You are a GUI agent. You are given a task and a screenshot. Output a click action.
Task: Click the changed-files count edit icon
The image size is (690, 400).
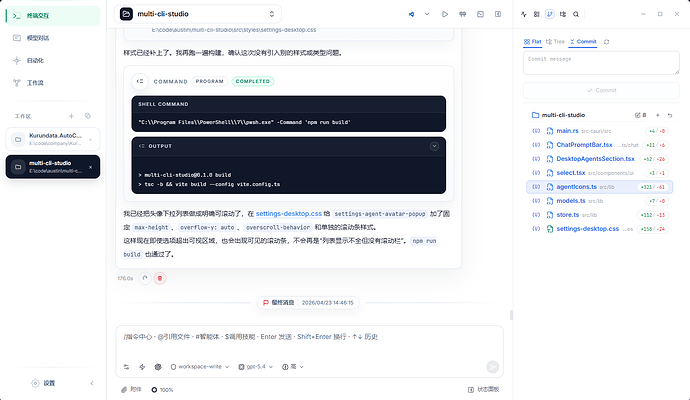click(x=640, y=115)
